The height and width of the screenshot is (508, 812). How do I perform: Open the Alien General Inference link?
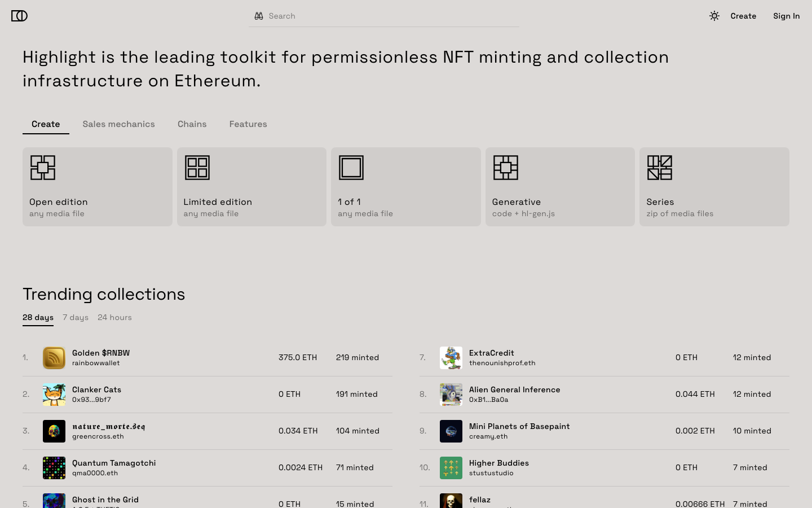tap(515, 389)
